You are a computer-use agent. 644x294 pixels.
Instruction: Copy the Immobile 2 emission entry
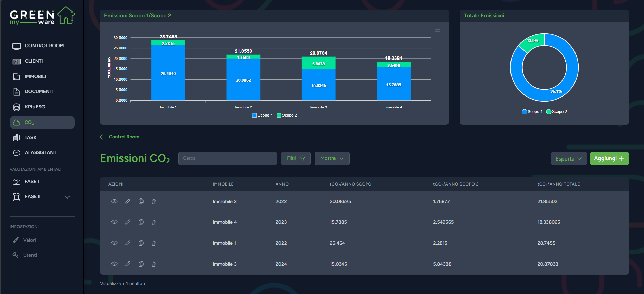[141, 201]
